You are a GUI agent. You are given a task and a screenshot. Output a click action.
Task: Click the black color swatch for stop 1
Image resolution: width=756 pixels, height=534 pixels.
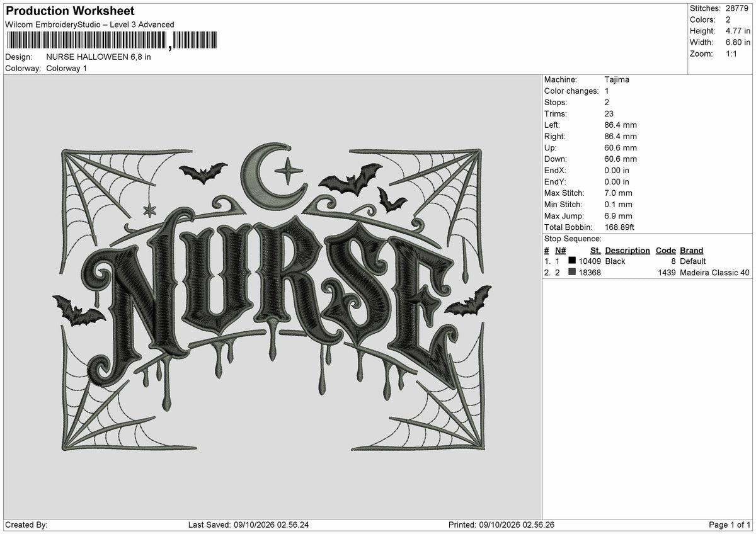(572, 261)
